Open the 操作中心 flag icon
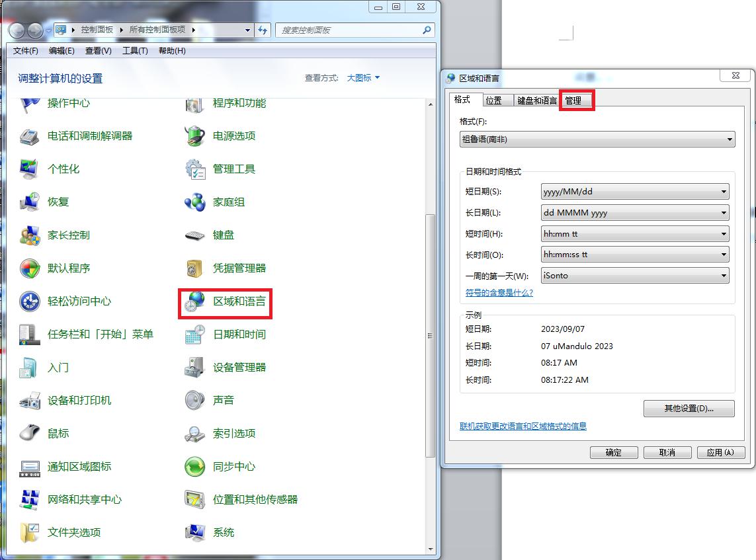Image resolution: width=756 pixels, height=560 pixels. click(30, 104)
